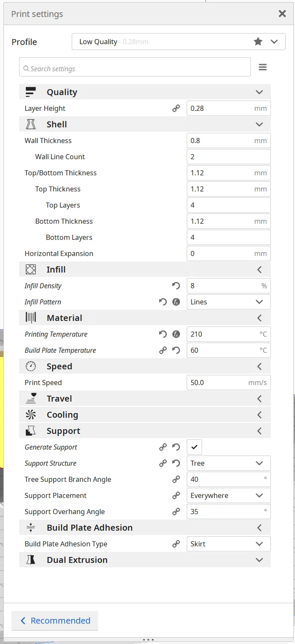This screenshot has height=644, width=295.
Task: Switch back to Recommended settings
Action: (55, 621)
